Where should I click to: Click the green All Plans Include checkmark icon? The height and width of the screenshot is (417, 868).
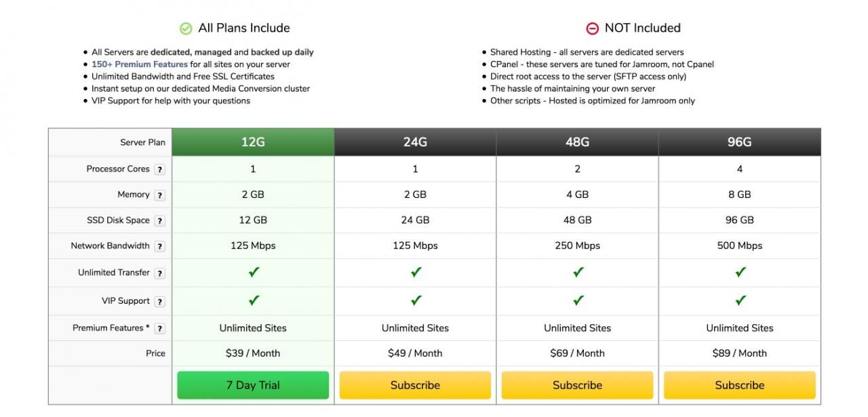click(x=185, y=28)
